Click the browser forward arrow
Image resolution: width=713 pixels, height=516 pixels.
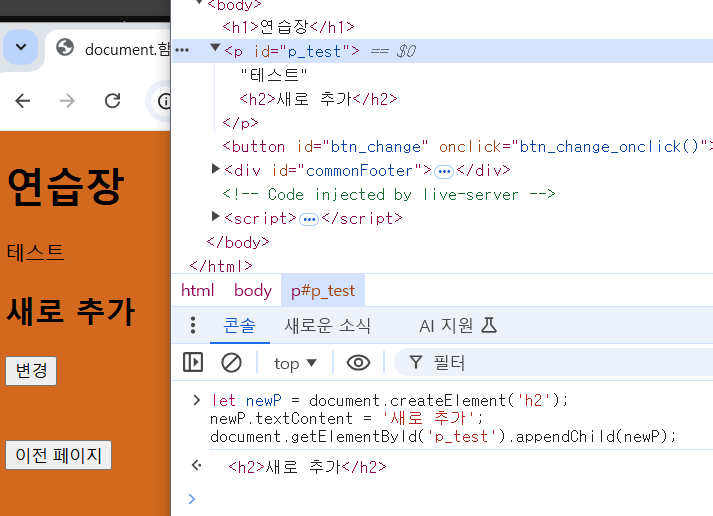coord(67,100)
